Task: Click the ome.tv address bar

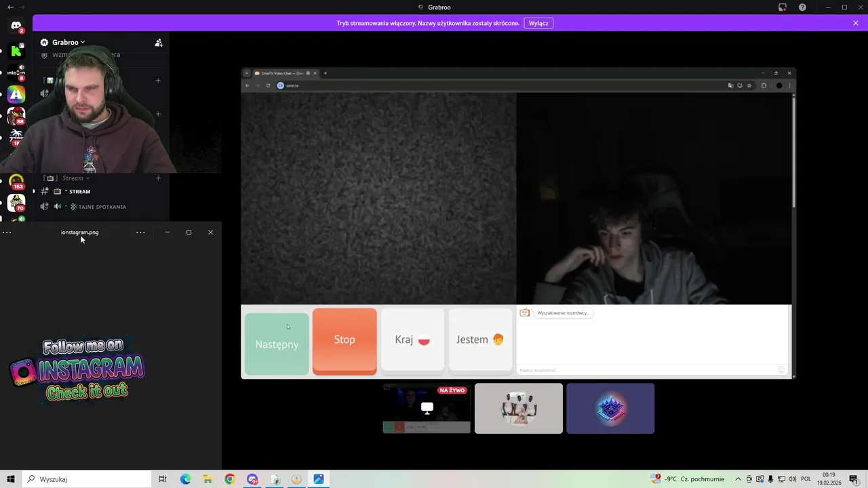Action: (x=498, y=85)
